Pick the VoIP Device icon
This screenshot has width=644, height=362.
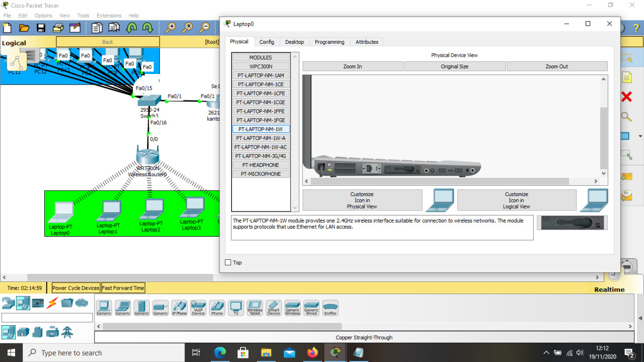198,308
